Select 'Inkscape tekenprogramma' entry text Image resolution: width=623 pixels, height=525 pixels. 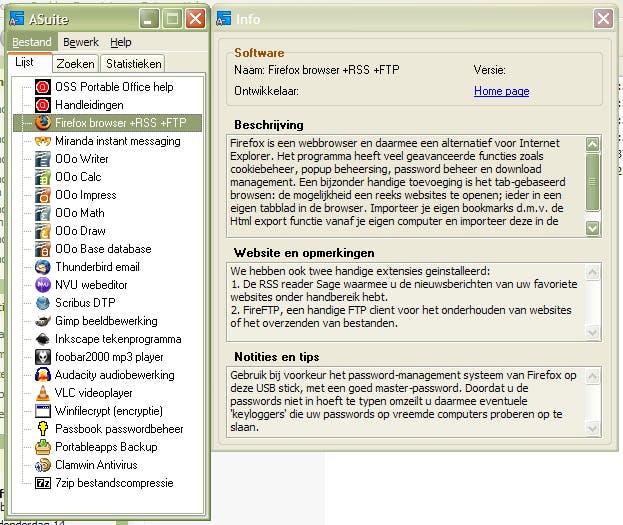(x=118, y=339)
